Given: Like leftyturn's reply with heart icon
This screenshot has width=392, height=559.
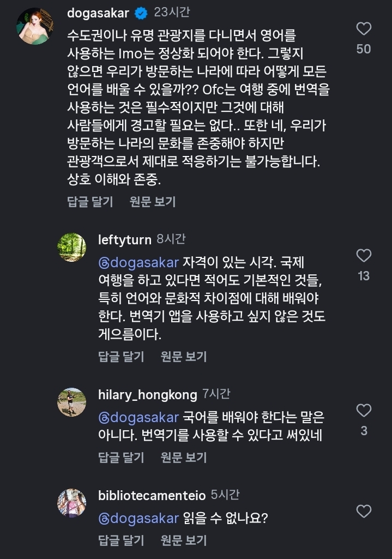Looking at the screenshot, I should tap(364, 255).
